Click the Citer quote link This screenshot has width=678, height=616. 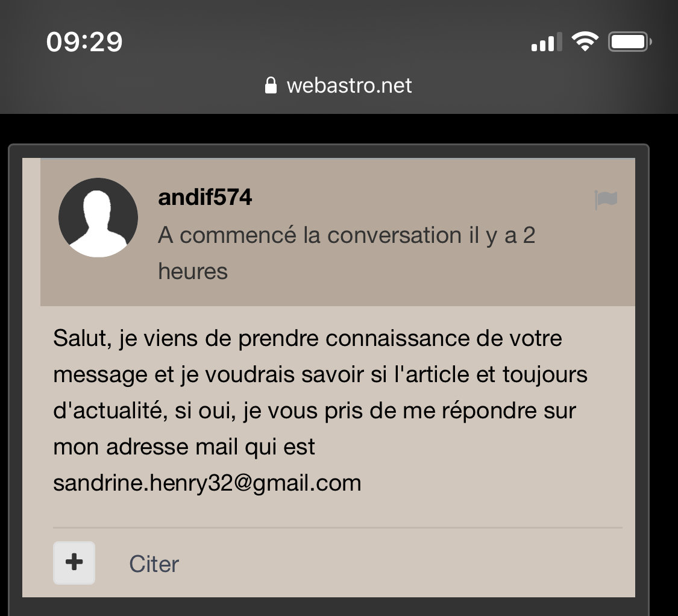point(154,564)
